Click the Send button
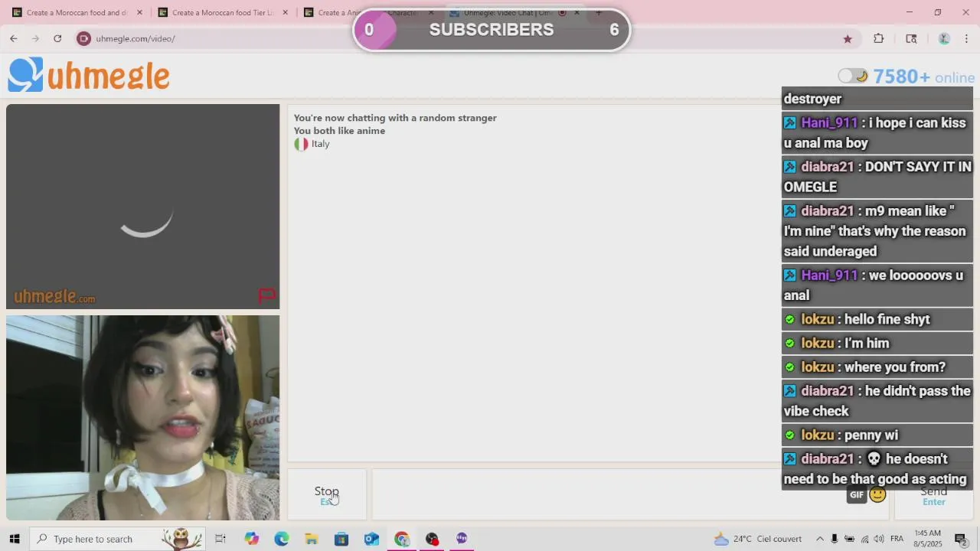The width and height of the screenshot is (980, 551). coord(933,496)
